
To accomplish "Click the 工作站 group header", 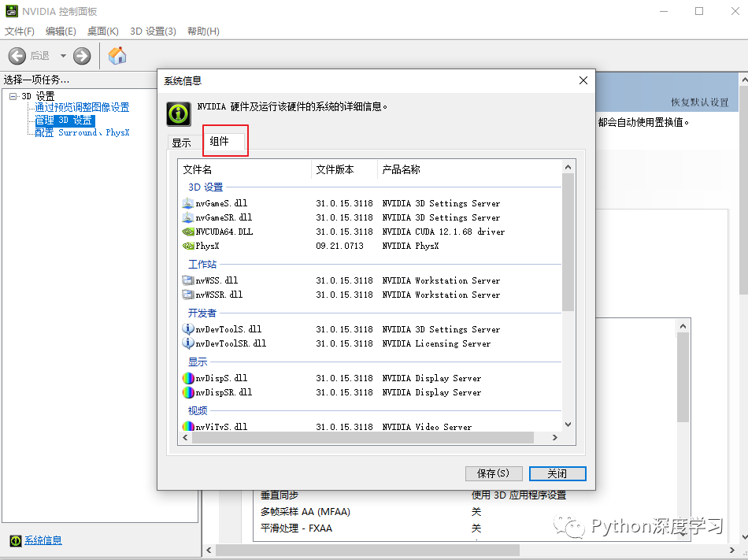I will coord(202,265).
